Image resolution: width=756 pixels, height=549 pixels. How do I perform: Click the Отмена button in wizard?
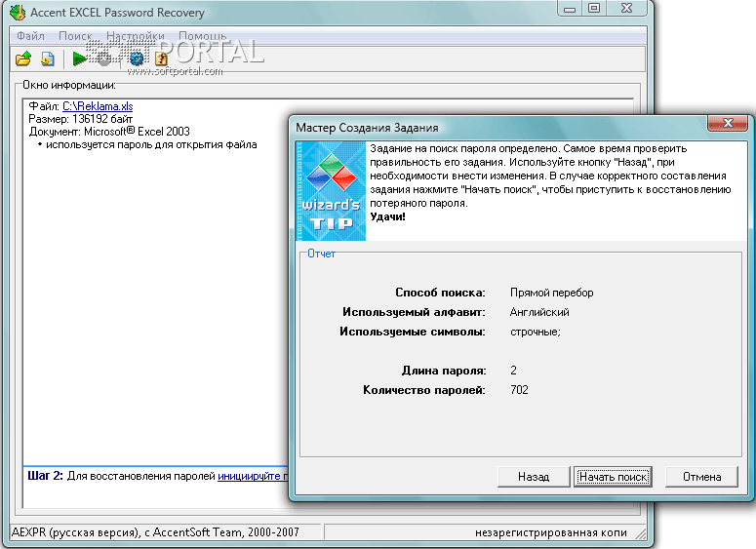[x=701, y=477]
